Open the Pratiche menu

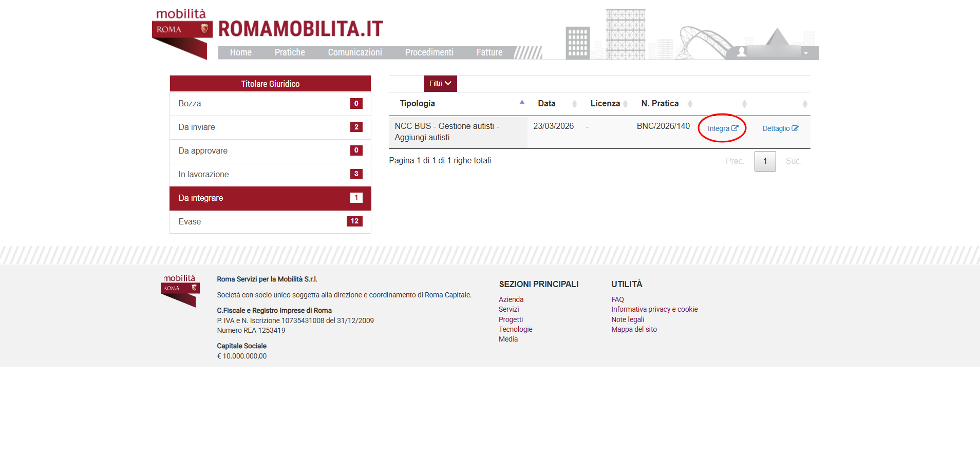pos(290,52)
